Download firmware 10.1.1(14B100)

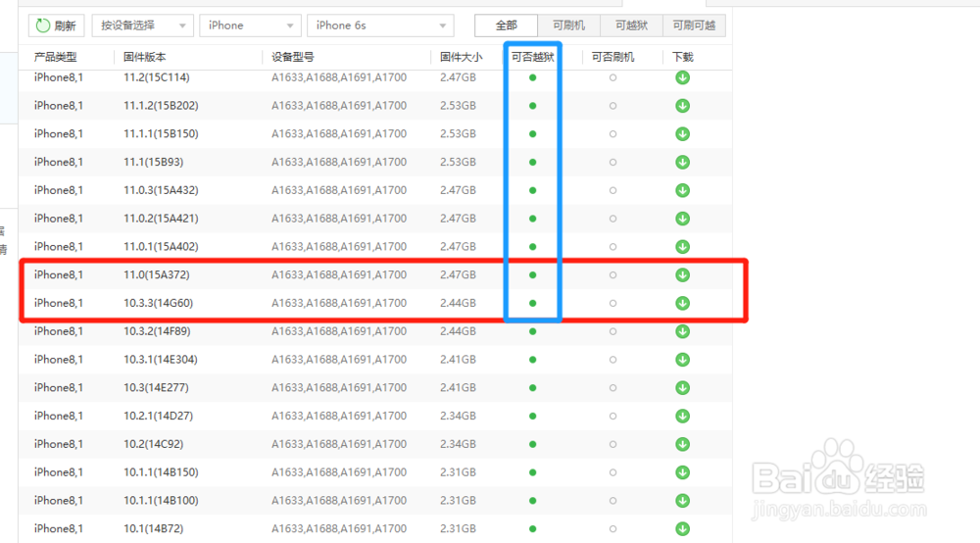682,501
